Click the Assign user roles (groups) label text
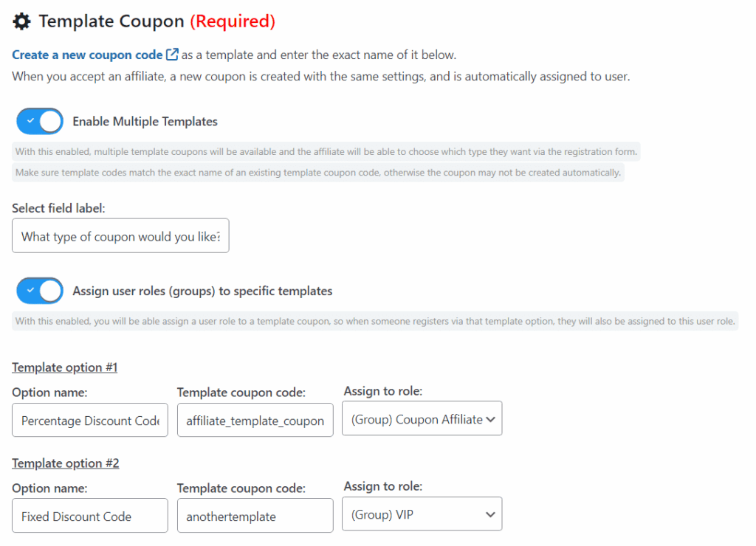Image resolution: width=756 pixels, height=546 pixels. pyautogui.click(x=202, y=291)
